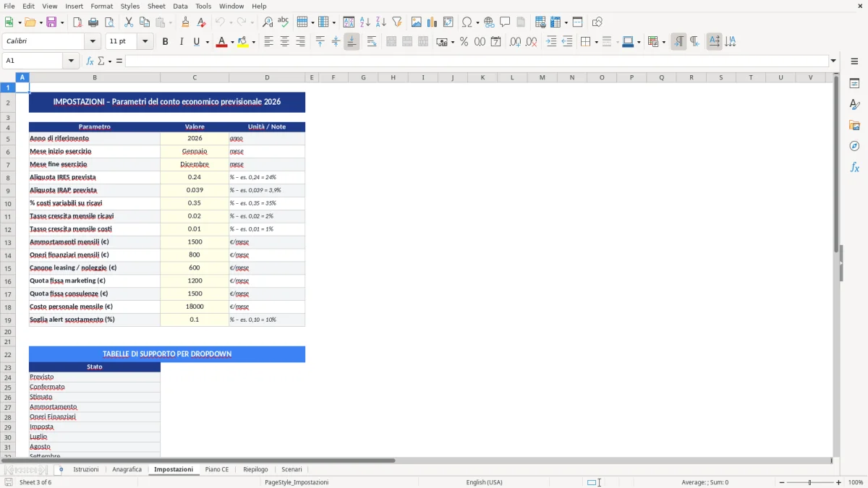Open the Font Name dropdown

tap(92, 42)
